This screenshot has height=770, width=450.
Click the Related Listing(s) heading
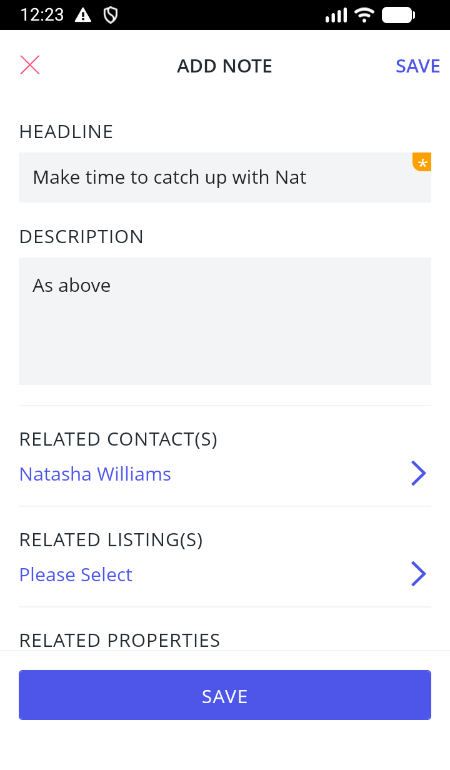pyautogui.click(x=111, y=540)
